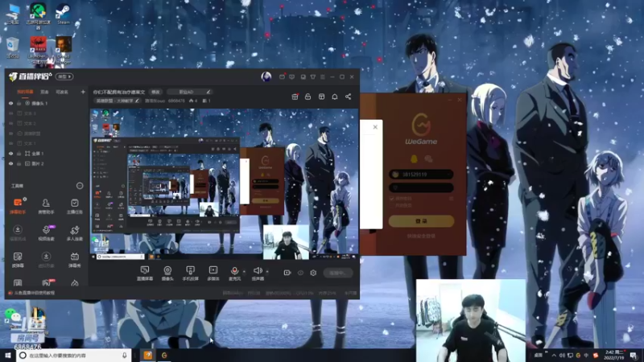Toggle the lock on 全屏 1 layer
Screen dimensions: 644x362
19,154
